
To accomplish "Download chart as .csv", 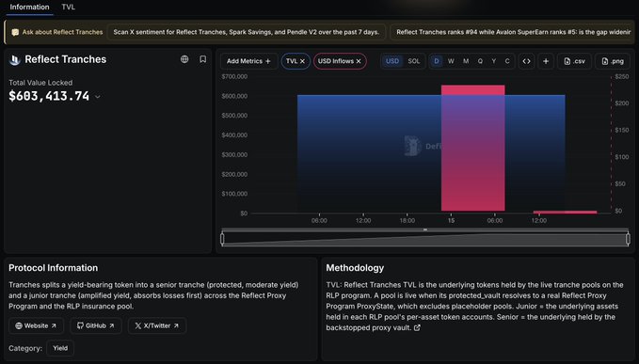I will 575,61.
